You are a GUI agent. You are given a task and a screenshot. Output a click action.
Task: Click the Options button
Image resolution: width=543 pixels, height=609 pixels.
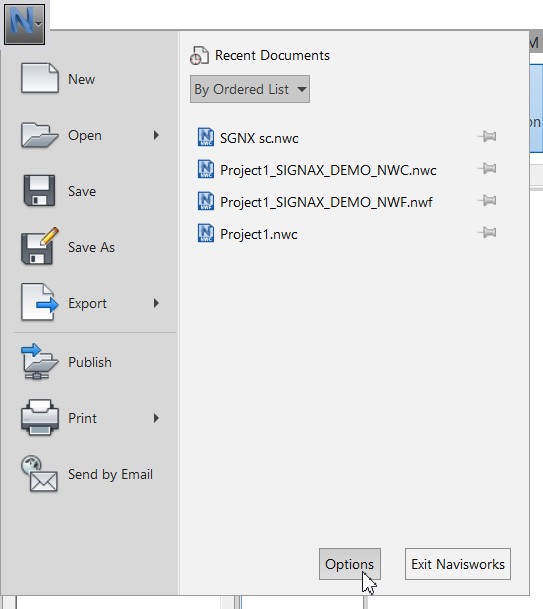pos(350,564)
